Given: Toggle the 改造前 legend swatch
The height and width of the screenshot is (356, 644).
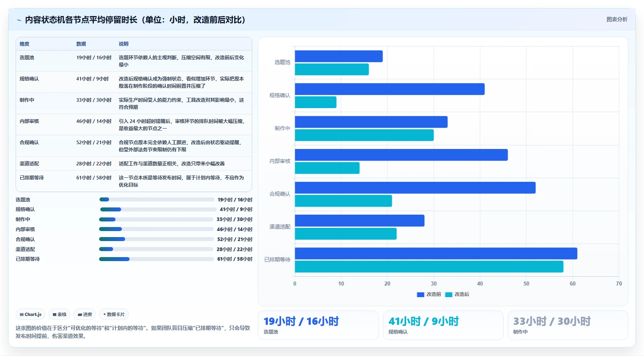Looking at the screenshot, I should tap(421, 294).
